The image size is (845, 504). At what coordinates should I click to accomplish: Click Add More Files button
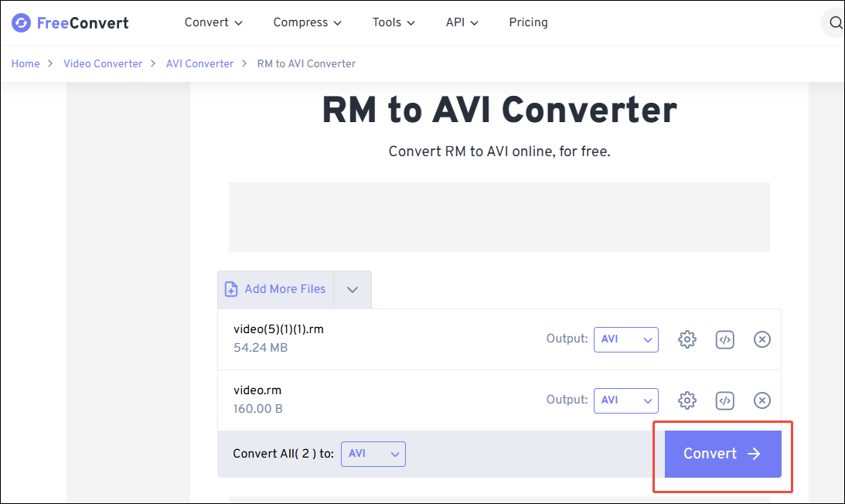276,289
